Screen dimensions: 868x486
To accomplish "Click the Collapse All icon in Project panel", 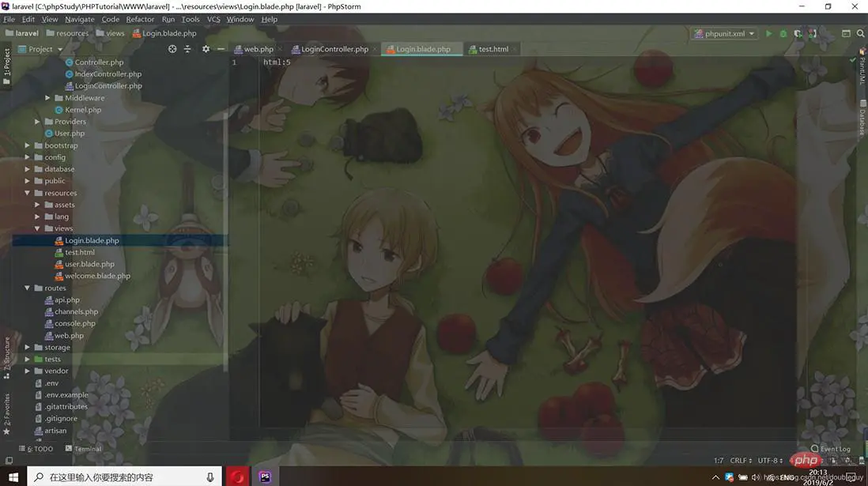I will pos(187,49).
